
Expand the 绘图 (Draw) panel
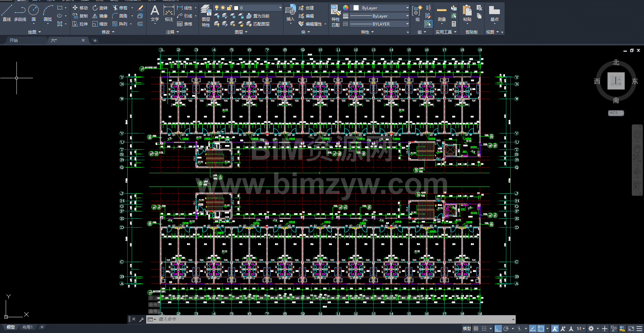(34, 32)
